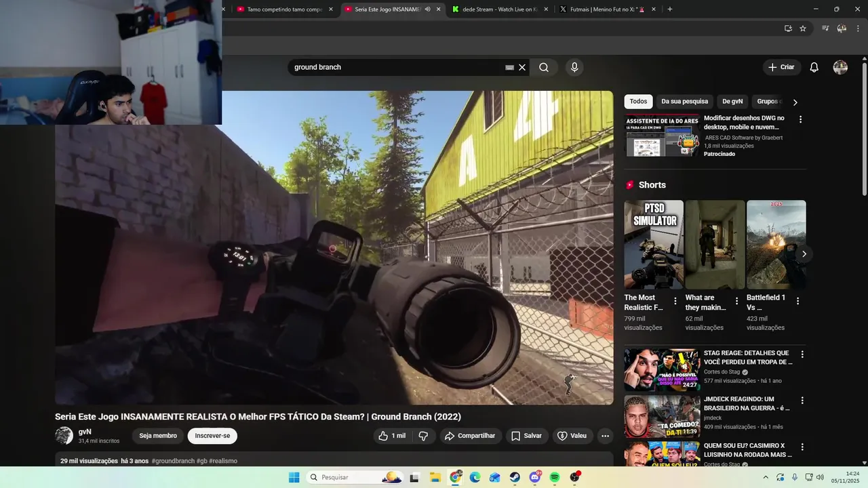
Task: Open the Chrome media controls icon
Action: (825, 28)
